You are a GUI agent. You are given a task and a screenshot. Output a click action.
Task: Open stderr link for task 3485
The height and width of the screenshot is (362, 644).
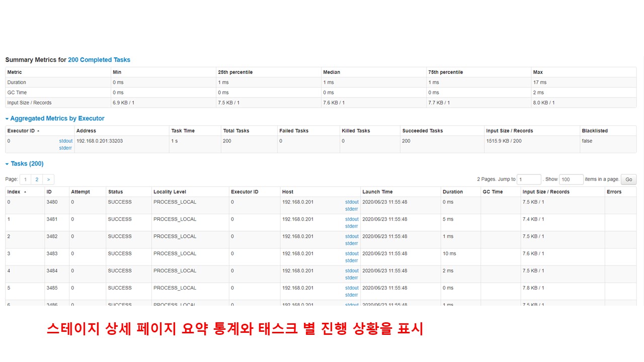click(x=351, y=295)
